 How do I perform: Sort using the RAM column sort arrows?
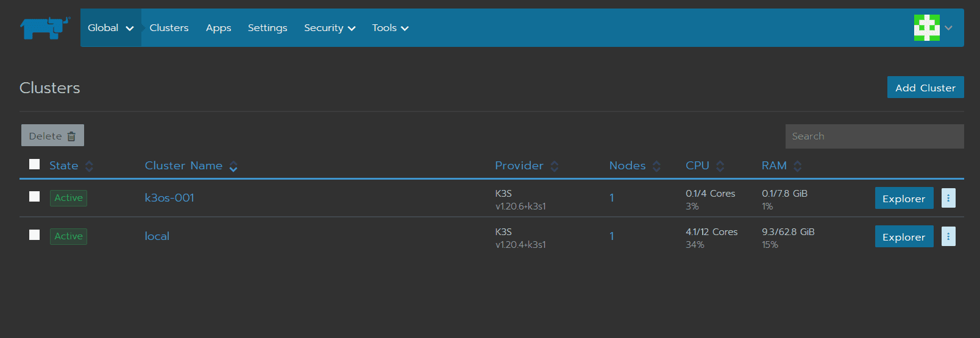[798, 166]
